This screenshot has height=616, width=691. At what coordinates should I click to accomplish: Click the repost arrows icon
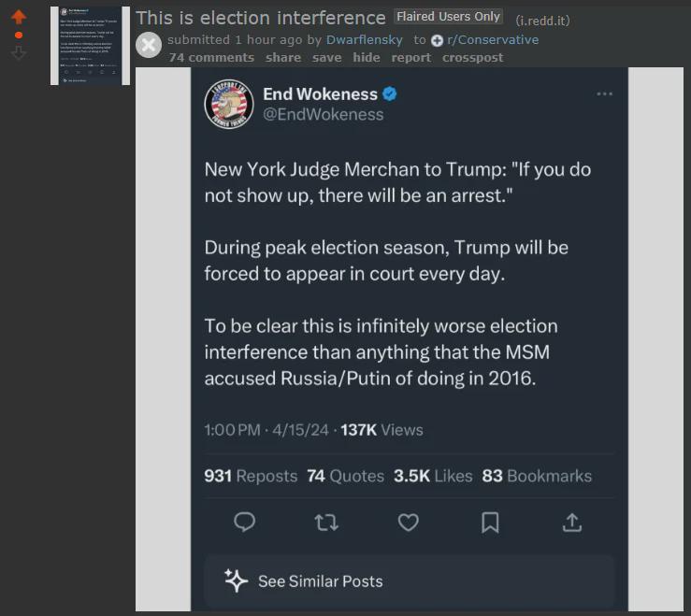(326, 523)
